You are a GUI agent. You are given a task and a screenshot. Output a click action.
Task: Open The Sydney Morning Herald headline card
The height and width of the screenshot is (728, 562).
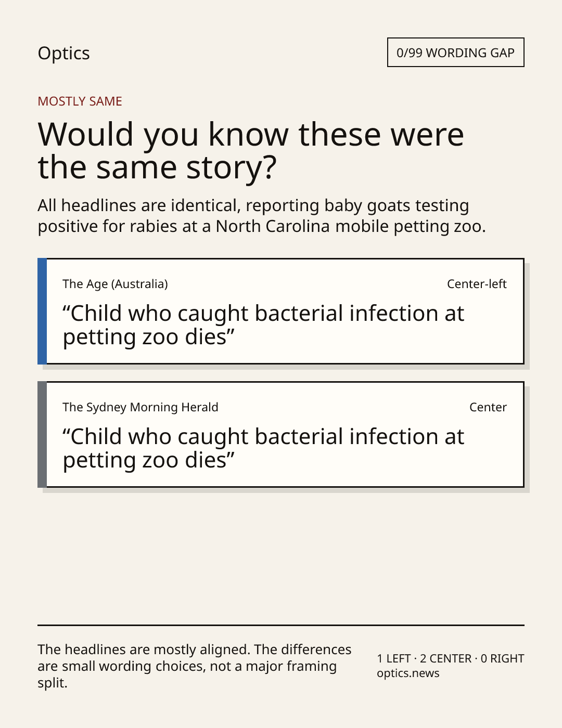click(x=281, y=434)
